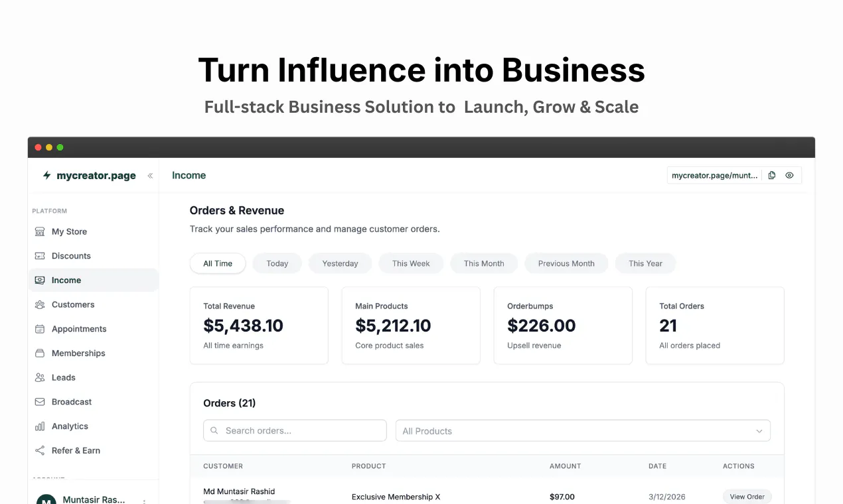Open the Memberships menu item
Viewport: 843px width, 504px height.
pyautogui.click(x=94, y=353)
